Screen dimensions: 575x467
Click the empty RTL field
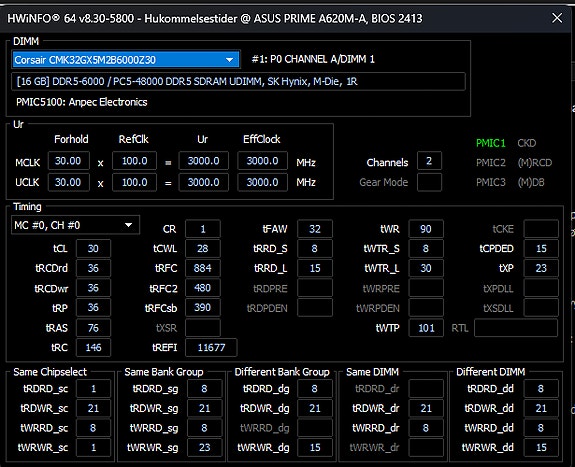[x=516, y=328]
